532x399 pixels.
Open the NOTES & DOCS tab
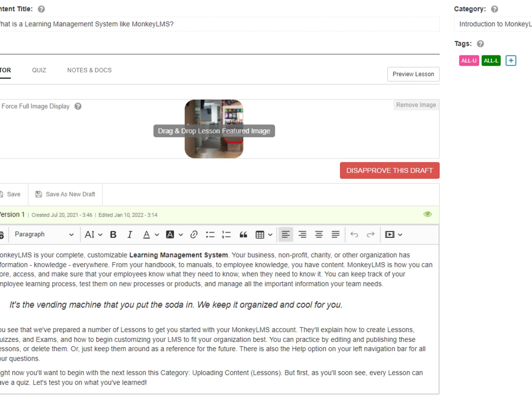click(x=89, y=70)
